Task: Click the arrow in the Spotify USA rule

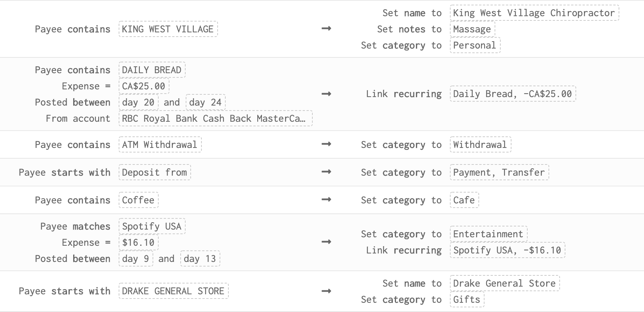Action: tap(326, 242)
